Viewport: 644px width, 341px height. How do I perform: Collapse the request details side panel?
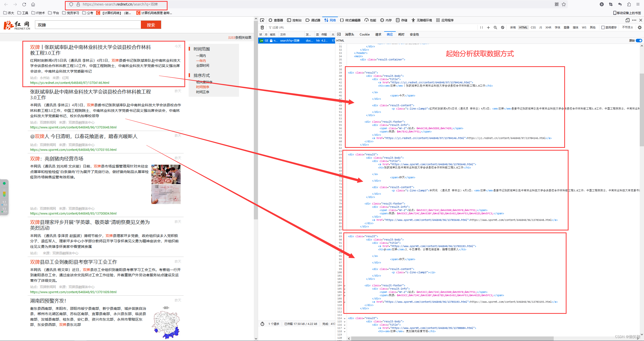[x=339, y=34]
